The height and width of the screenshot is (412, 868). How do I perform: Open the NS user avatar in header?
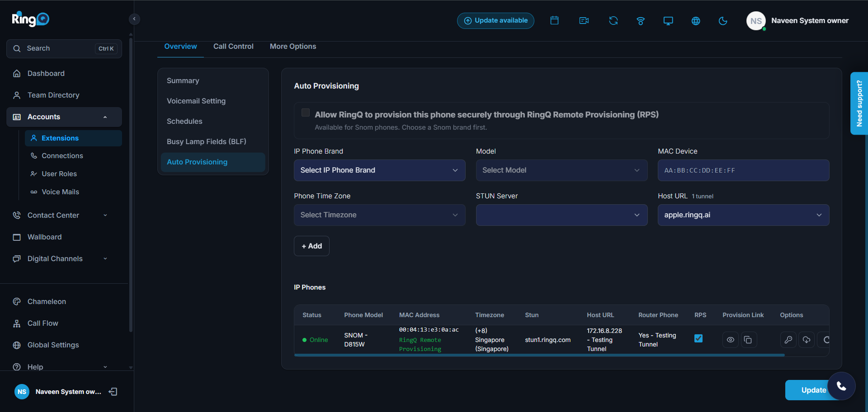click(756, 21)
